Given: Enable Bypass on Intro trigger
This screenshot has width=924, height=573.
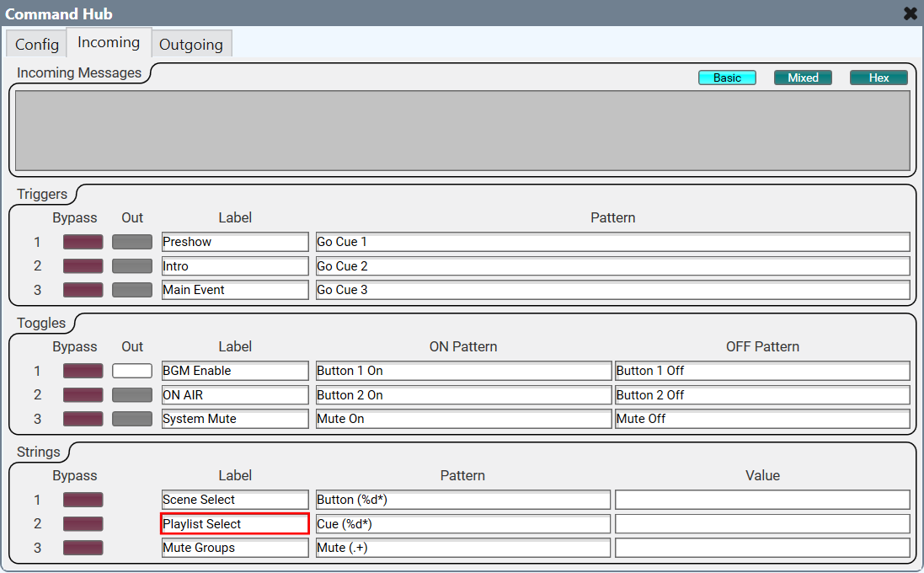Looking at the screenshot, I should (83, 266).
